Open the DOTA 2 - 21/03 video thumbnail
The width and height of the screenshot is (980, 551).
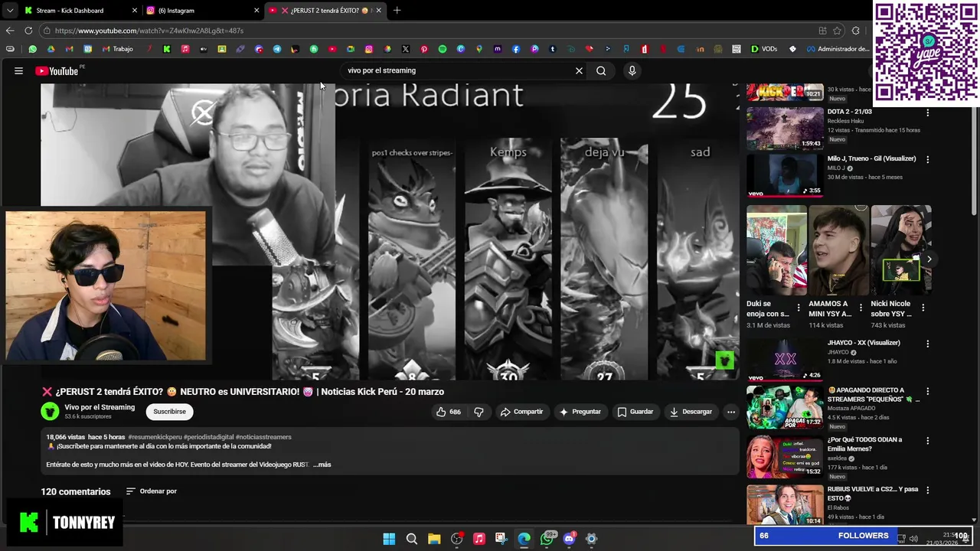(x=785, y=129)
